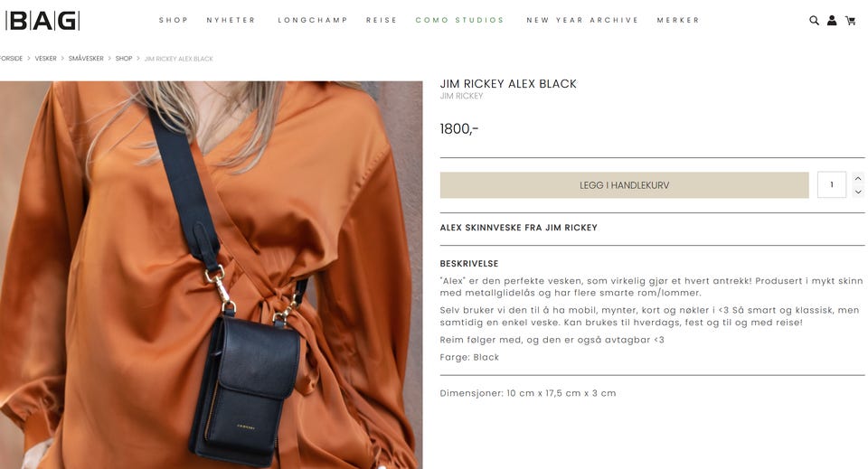Open the user account icon

click(x=832, y=21)
